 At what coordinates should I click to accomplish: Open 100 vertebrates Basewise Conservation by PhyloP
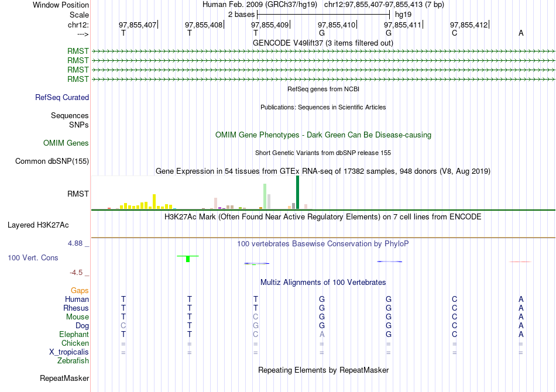click(x=322, y=244)
